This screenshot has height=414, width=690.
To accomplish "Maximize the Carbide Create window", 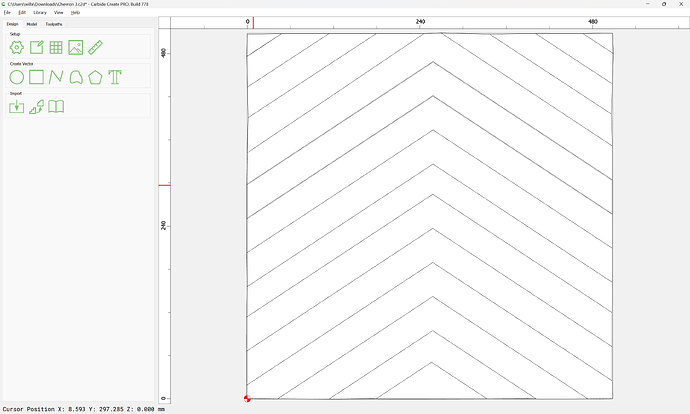I will [x=664, y=4].
